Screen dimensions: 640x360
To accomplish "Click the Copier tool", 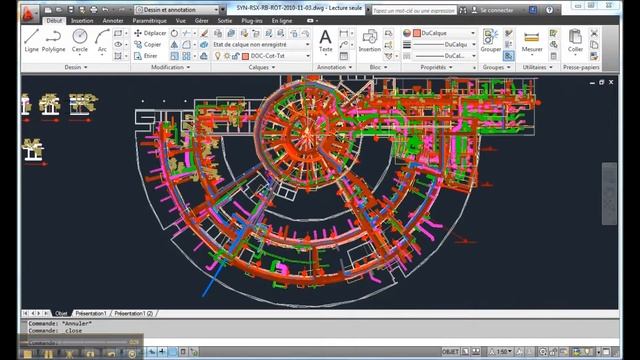I will point(147,44).
